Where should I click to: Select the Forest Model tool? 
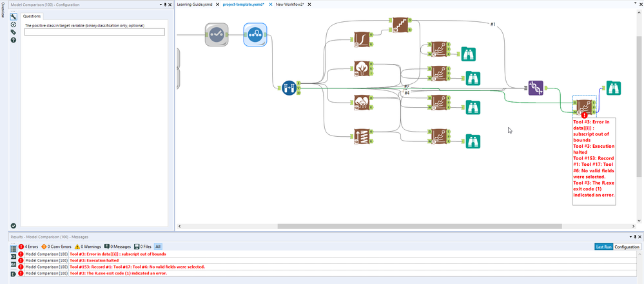tap(362, 103)
